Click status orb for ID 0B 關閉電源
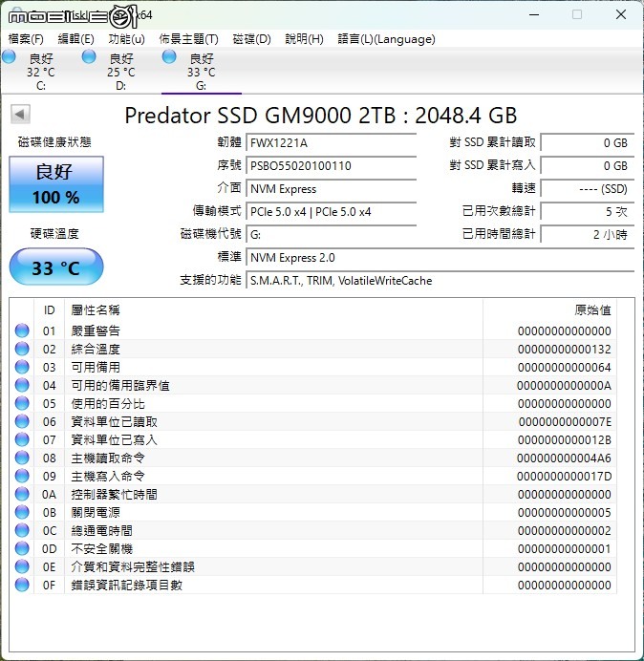This screenshot has width=644, height=661. [x=22, y=512]
